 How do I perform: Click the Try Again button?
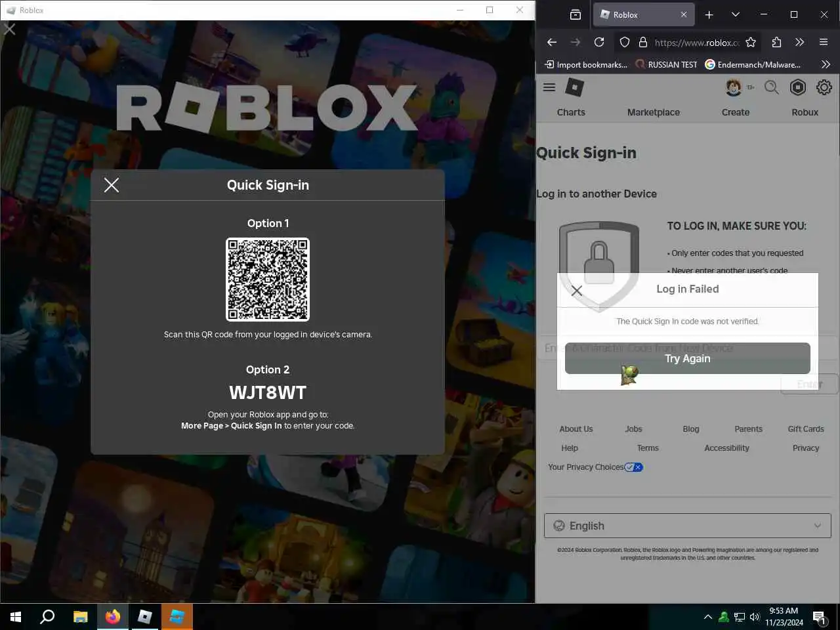coord(687,358)
